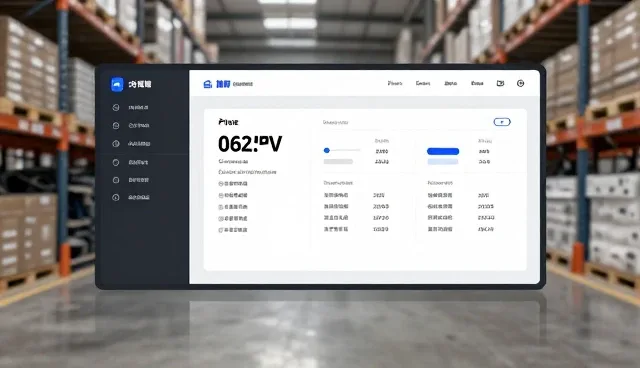Viewport: 640px width, 368px height.
Task: Open the folder icon in top header
Action: pyautogui.click(x=500, y=83)
